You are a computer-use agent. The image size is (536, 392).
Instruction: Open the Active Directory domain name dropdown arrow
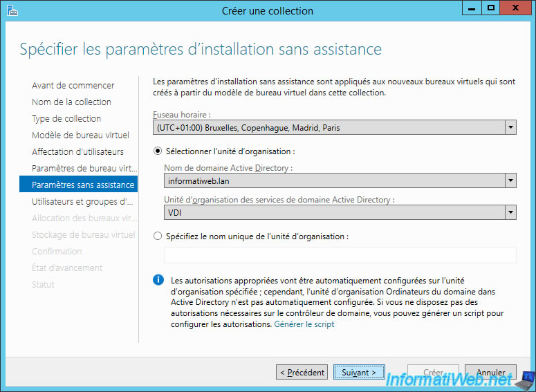click(510, 181)
